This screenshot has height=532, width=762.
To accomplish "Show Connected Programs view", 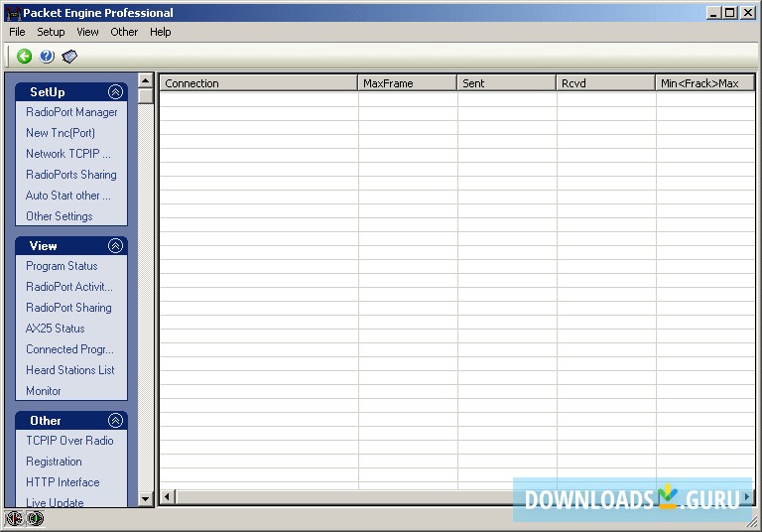I will [69, 349].
